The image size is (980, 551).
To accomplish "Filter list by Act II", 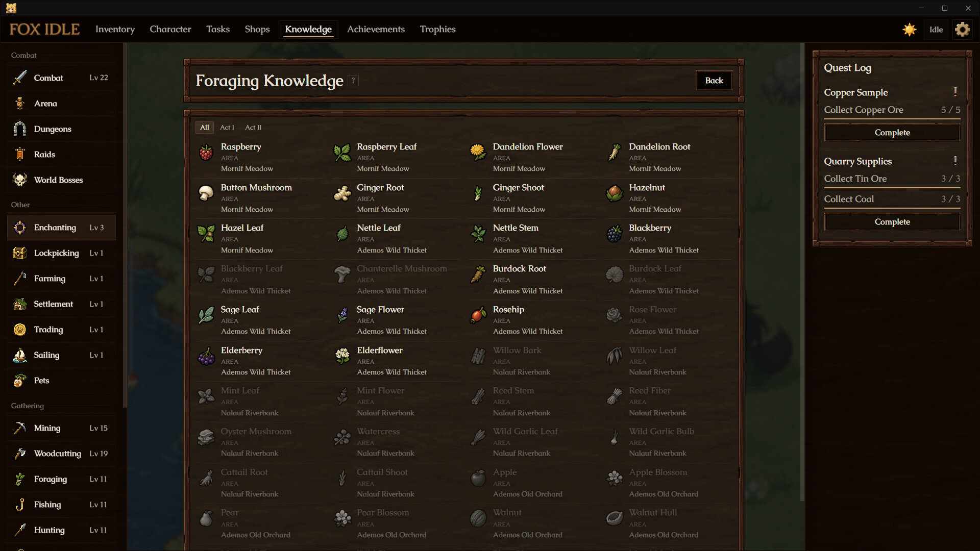I will point(253,128).
